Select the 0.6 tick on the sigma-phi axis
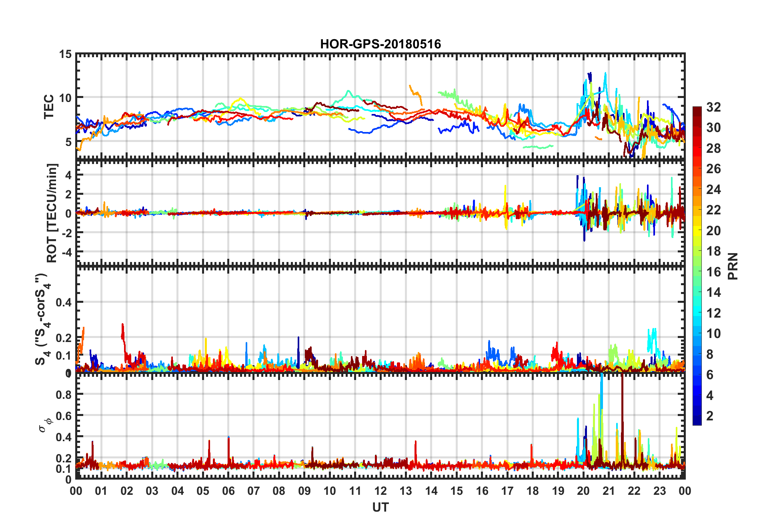This screenshot has height=532, width=761. click(x=64, y=416)
